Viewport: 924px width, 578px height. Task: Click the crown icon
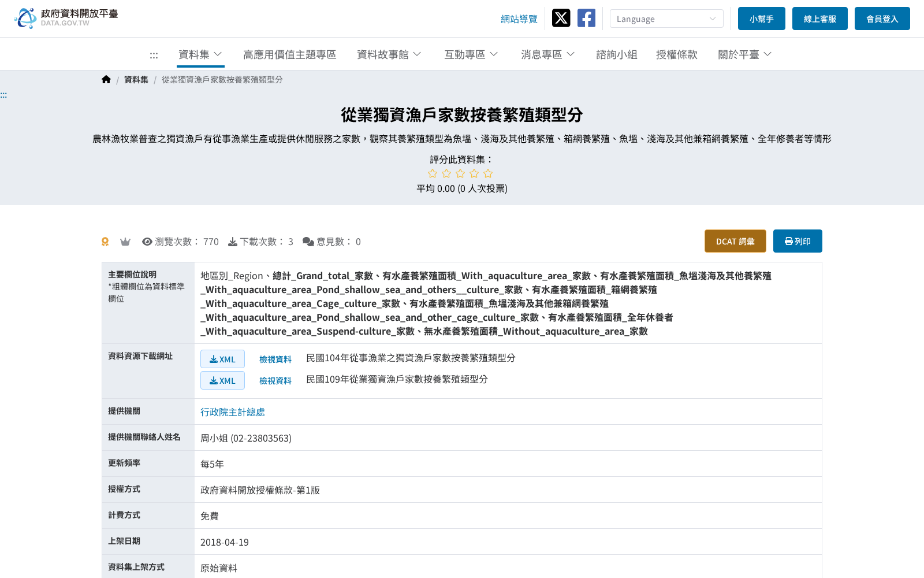click(x=125, y=242)
